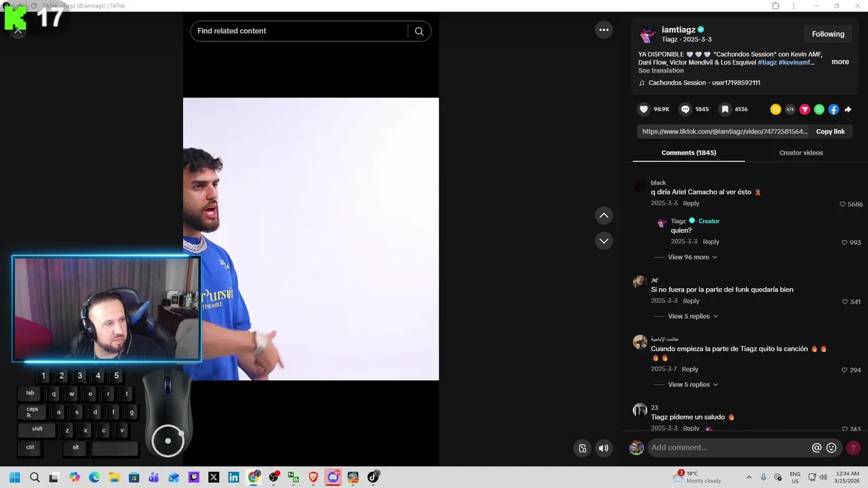Click the search magnifier icon
Screen dimensions: 868x488
point(419,31)
